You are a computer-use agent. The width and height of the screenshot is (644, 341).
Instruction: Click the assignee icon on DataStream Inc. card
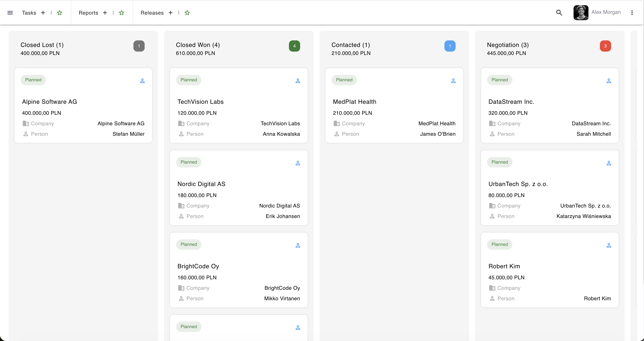click(x=609, y=81)
